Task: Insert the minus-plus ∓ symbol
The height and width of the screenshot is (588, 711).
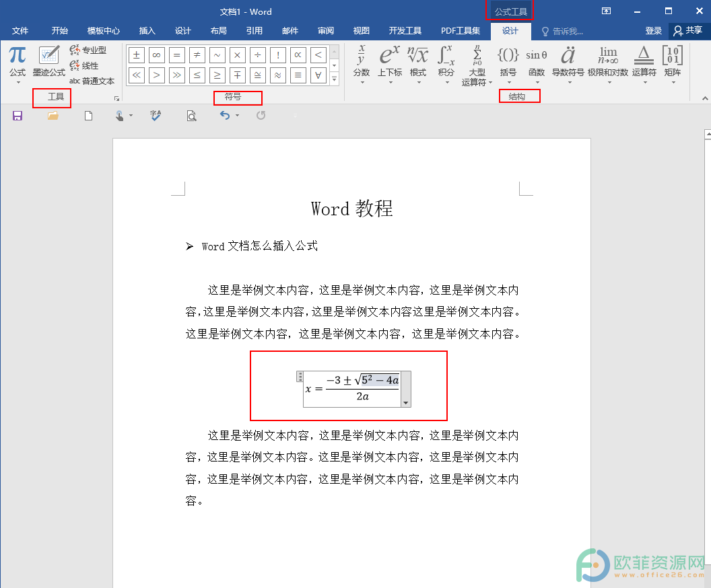Action: tap(237, 75)
